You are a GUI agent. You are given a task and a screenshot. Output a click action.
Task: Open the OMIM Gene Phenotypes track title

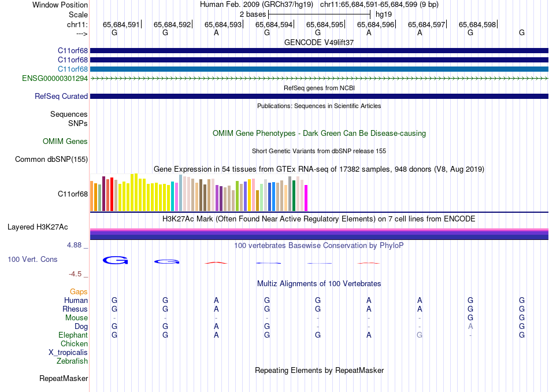319,134
